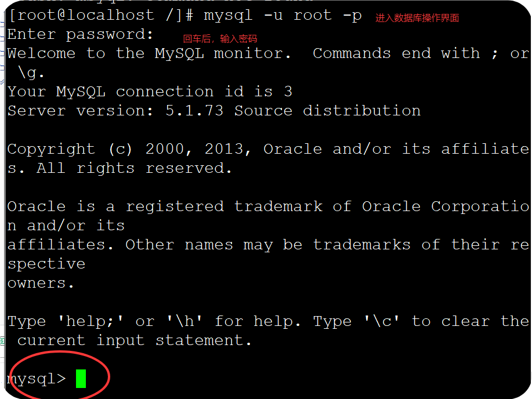The width and height of the screenshot is (532, 399).
Task: Click 'current input statement.' line
Action: pyautogui.click(x=135, y=340)
